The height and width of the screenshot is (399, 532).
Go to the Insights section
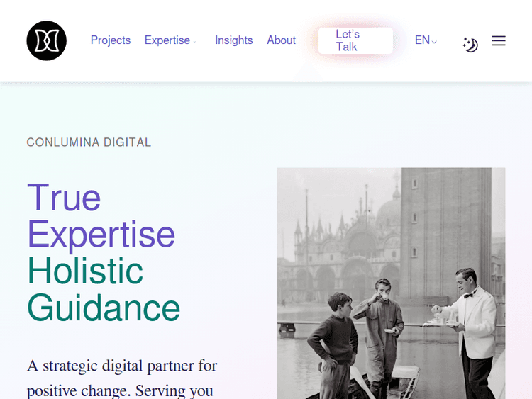(233, 40)
